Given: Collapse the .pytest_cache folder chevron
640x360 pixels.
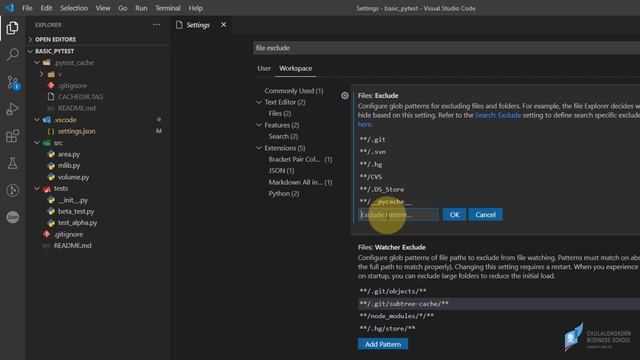Looking at the screenshot, I should pos(37,63).
